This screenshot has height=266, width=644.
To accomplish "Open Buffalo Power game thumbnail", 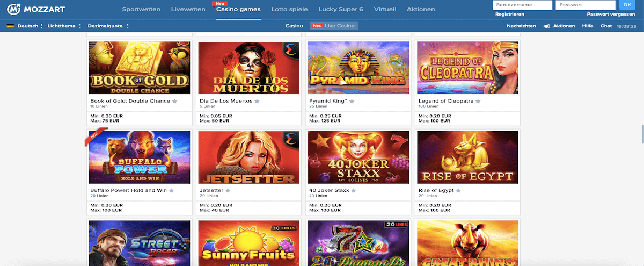I will 139,157.
